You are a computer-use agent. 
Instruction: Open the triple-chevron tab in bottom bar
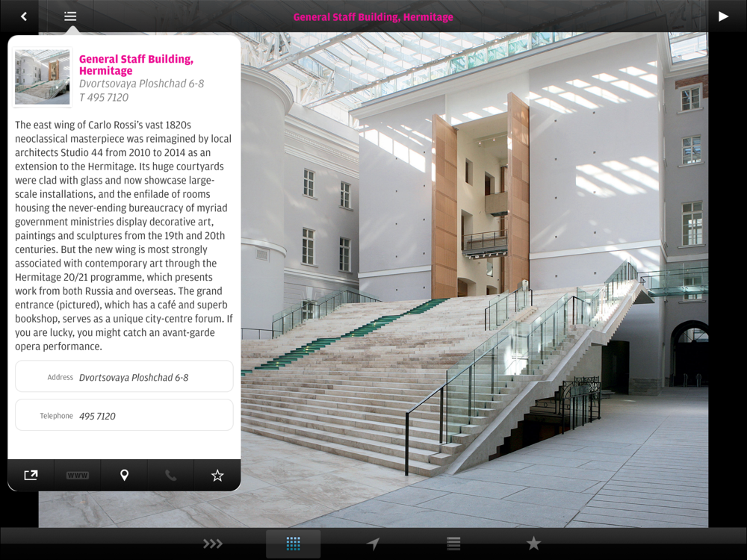[212, 544]
